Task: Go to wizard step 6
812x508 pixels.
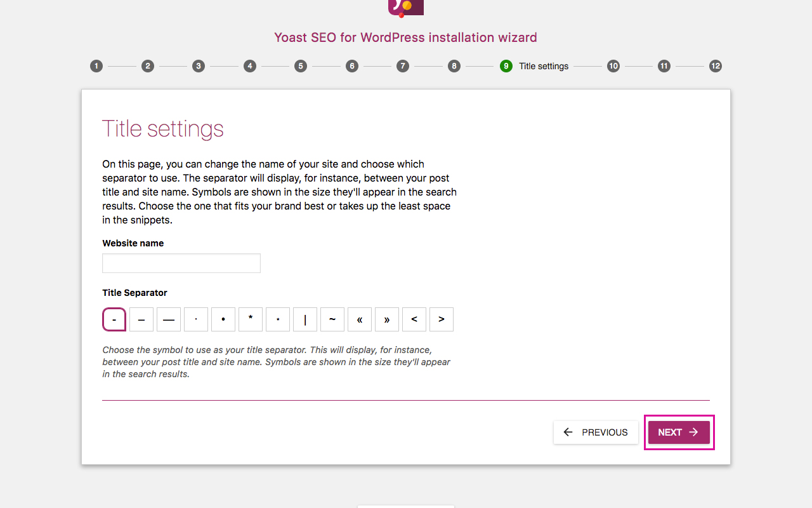Action: point(352,66)
